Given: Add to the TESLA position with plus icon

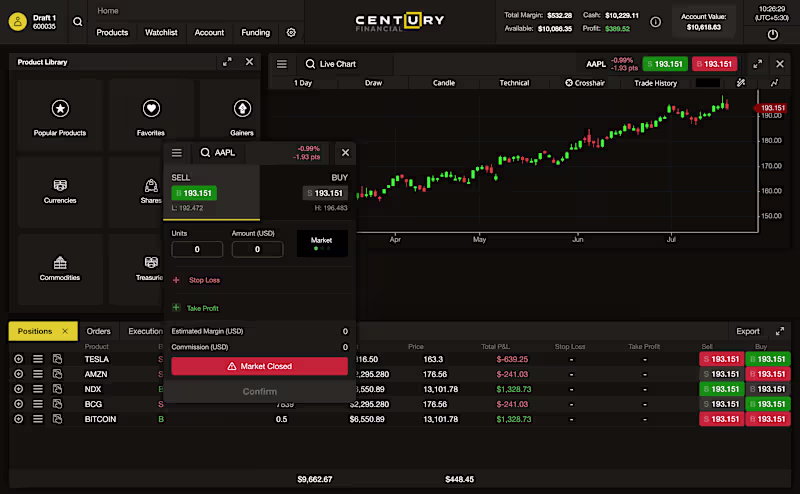Looking at the screenshot, I should pyautogui.click(x=19, y=359).
